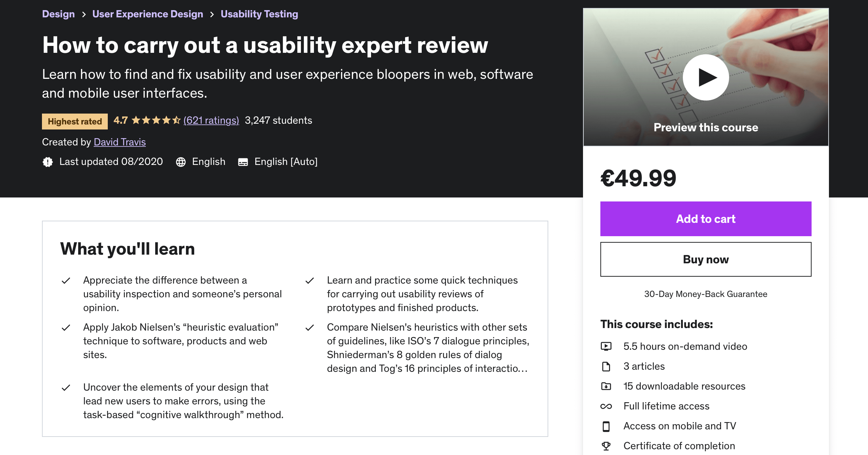The width and height of the screenshot is (868, 455).
Task: Visit instructor David Travis profile
Action: (120, 142)
